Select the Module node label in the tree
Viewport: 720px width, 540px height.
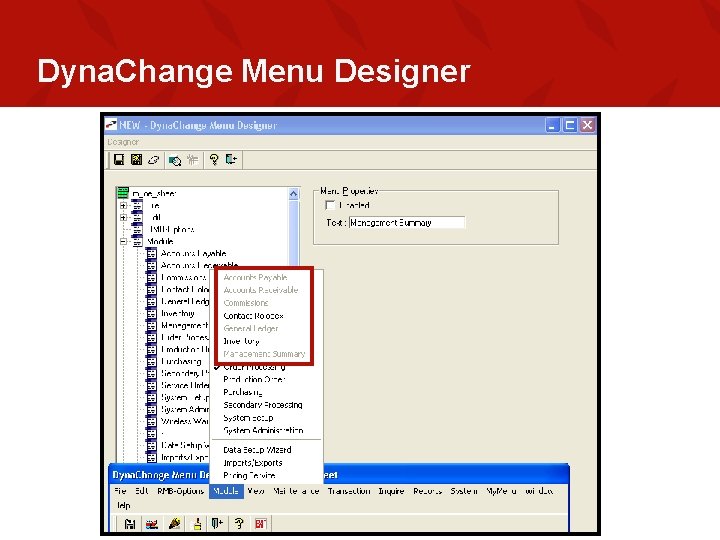[x=160, y=242]
